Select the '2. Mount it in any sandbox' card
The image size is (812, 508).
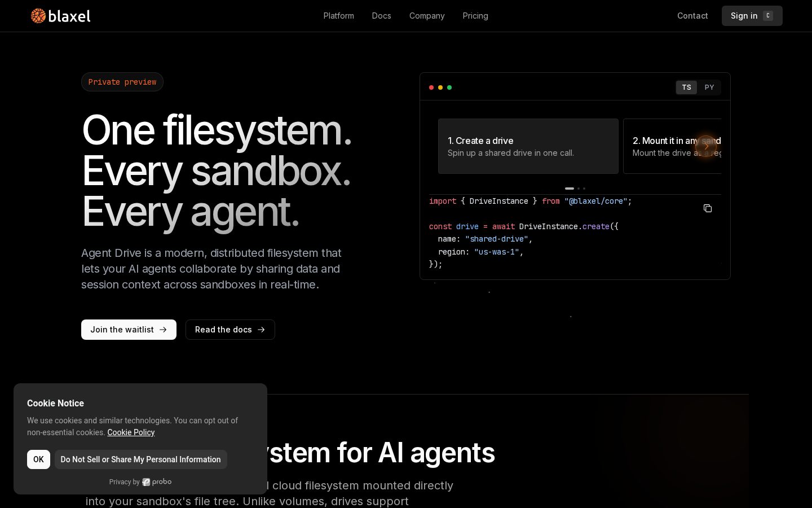(672, 146)
